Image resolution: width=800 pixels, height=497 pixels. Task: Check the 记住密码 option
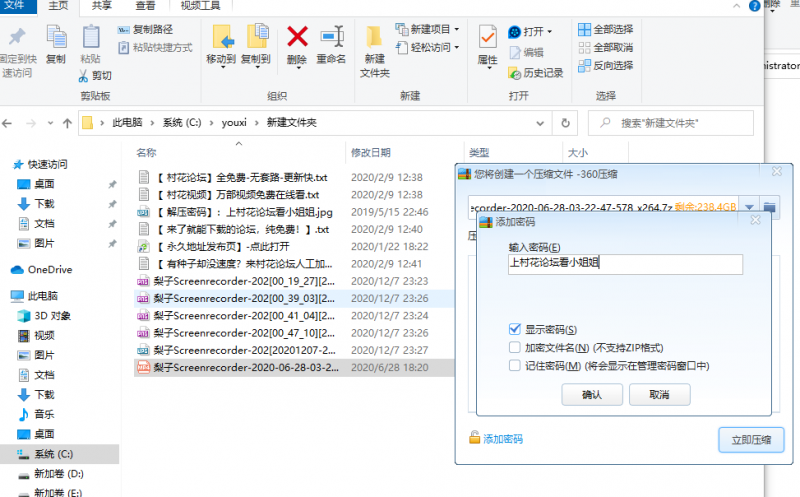[514, 365]
